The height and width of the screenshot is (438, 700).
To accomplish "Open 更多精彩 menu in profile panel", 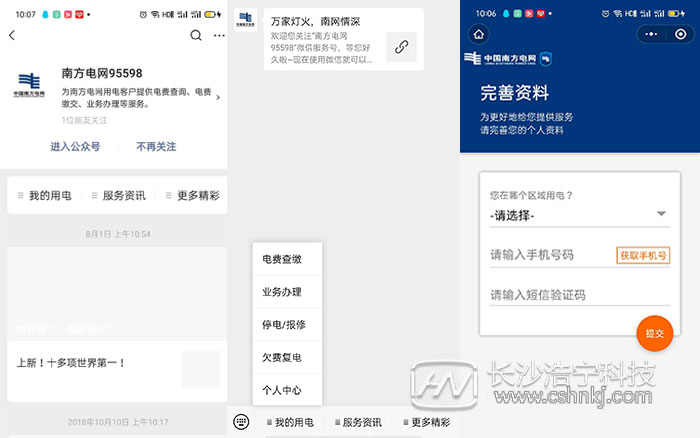I will 193,196.
